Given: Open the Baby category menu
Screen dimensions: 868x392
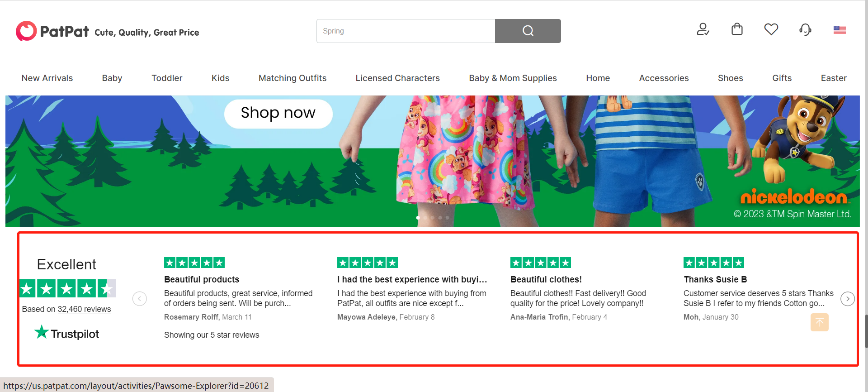Looking at the screenshot, I should point(112,78).
